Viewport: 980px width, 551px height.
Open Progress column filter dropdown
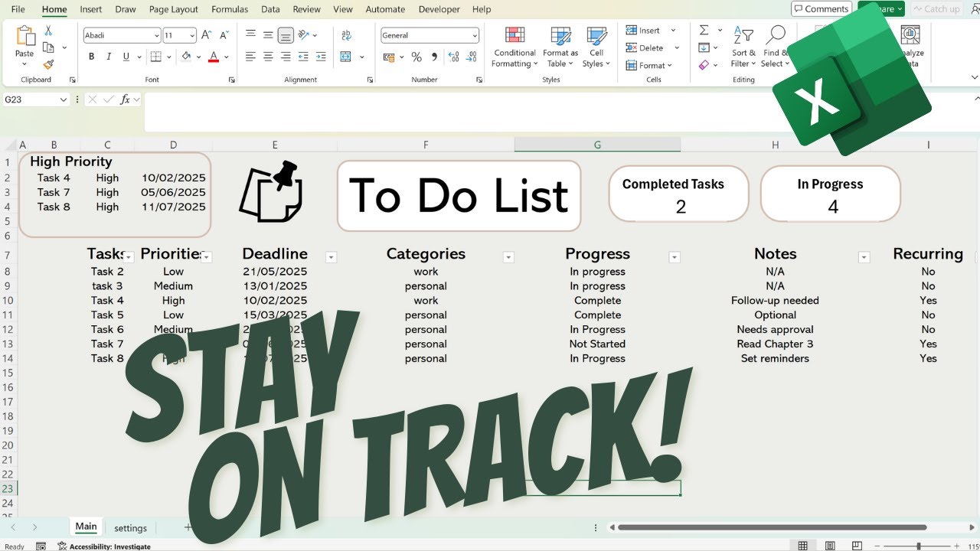674,257
